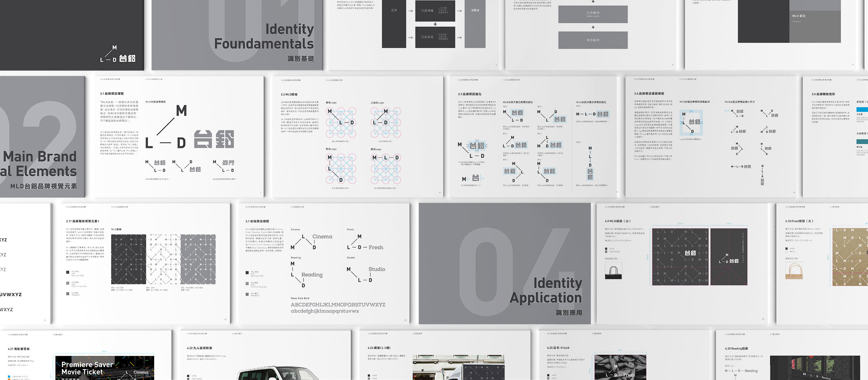This screenshot has height=380, width=868.
Task: Click the 4.30 Reading招牌 page heading
Action: point(736,349)
